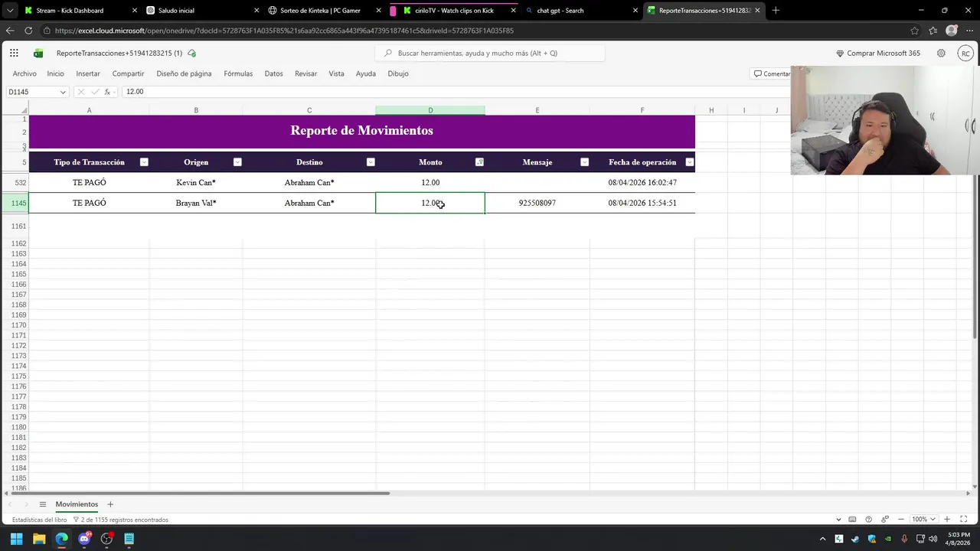The height and width of the screenshot is (551, 980).
Task: Switch to the Insertar ribbon tab
Action: pos(88,73)
